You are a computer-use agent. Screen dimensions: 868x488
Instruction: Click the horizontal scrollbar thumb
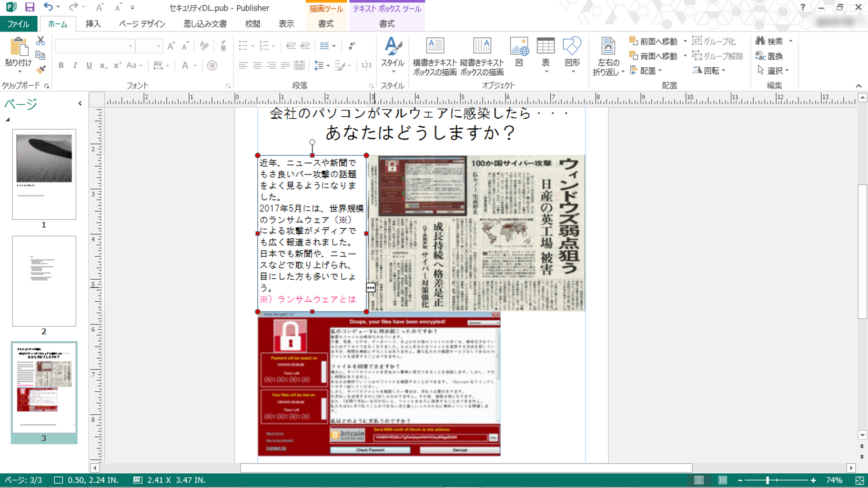pos(466,468)
